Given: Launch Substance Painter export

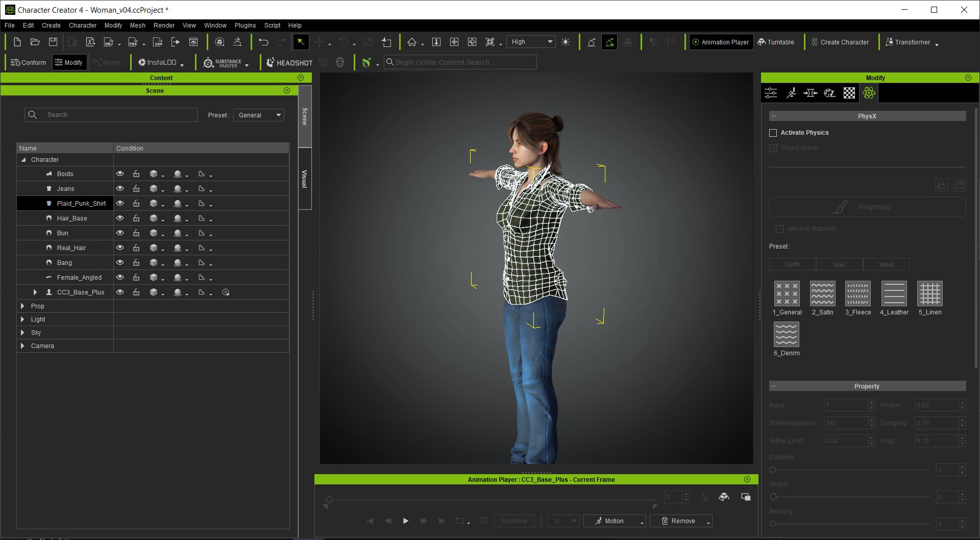Looking at the screenshot, I should [x=223, y=62].
